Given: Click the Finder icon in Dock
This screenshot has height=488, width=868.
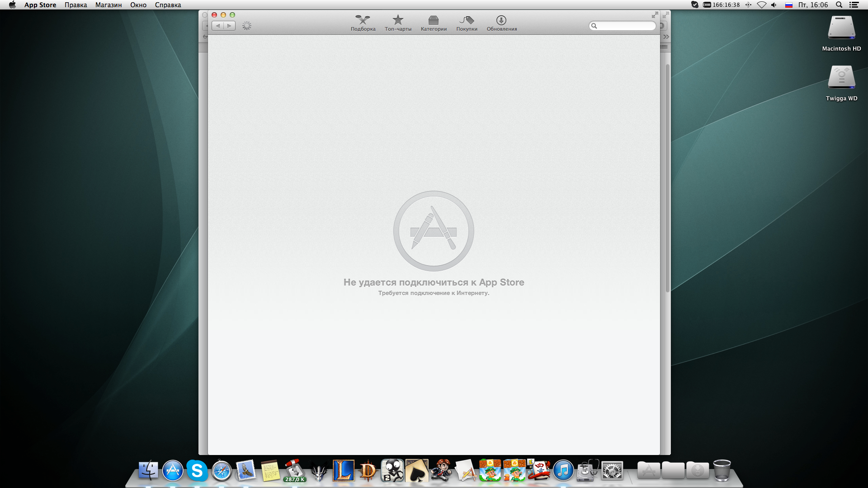Looking at the screenshot, I should click(147, 471).
